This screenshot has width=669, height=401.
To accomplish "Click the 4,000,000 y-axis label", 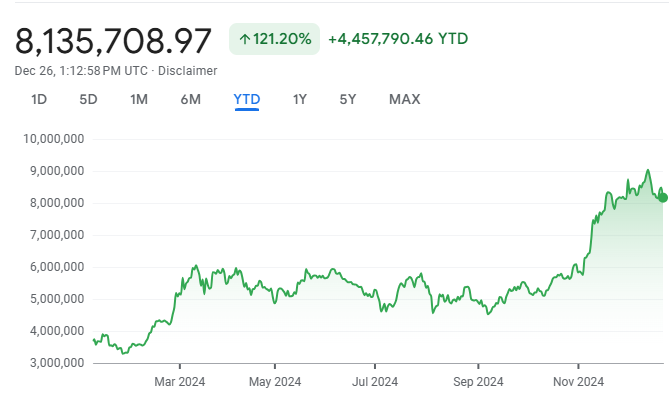I will tap(57, 331).
